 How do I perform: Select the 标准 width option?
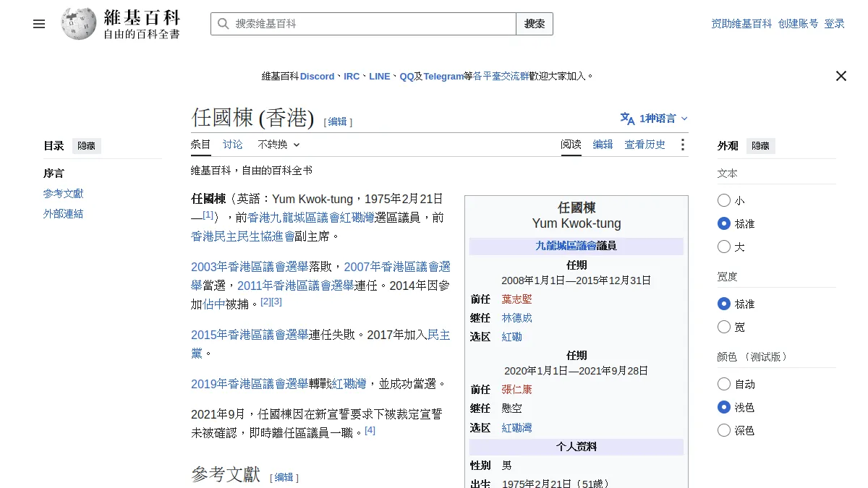(x=724, y=304)
